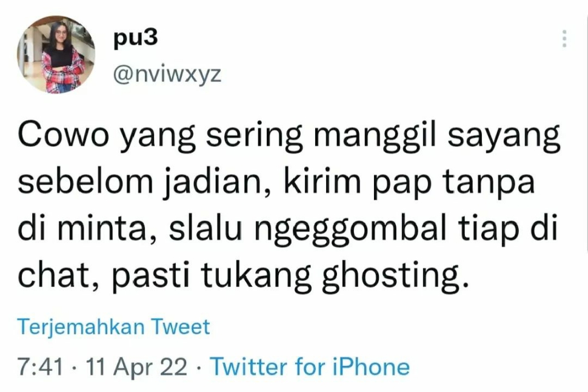This screenshot has height=392, width=588.
Task: Click the word 'manggil' in the tweet
Action: tap(375, 137)
